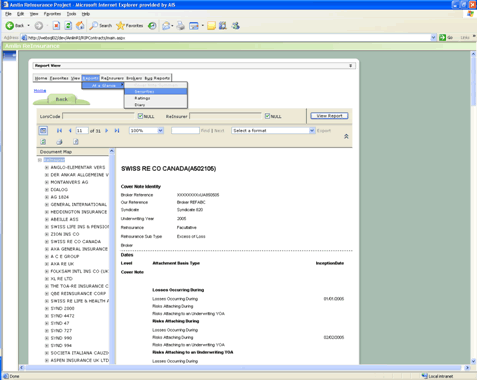Click At a Glance submenu item
The image size is (478, 381).
tap(103, 86)
